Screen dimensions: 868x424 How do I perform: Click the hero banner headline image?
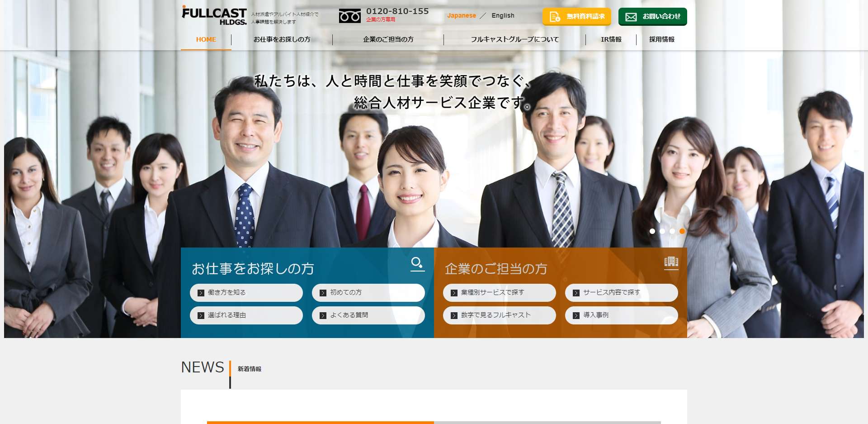coord(392,92)
